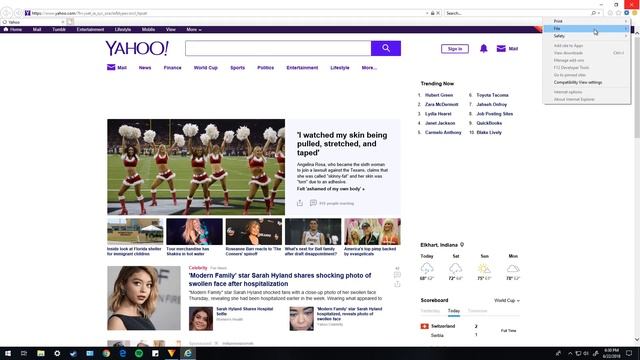Select About Internet Explorer entry
Screen dimensions: 640x360
tap(587, 99)
